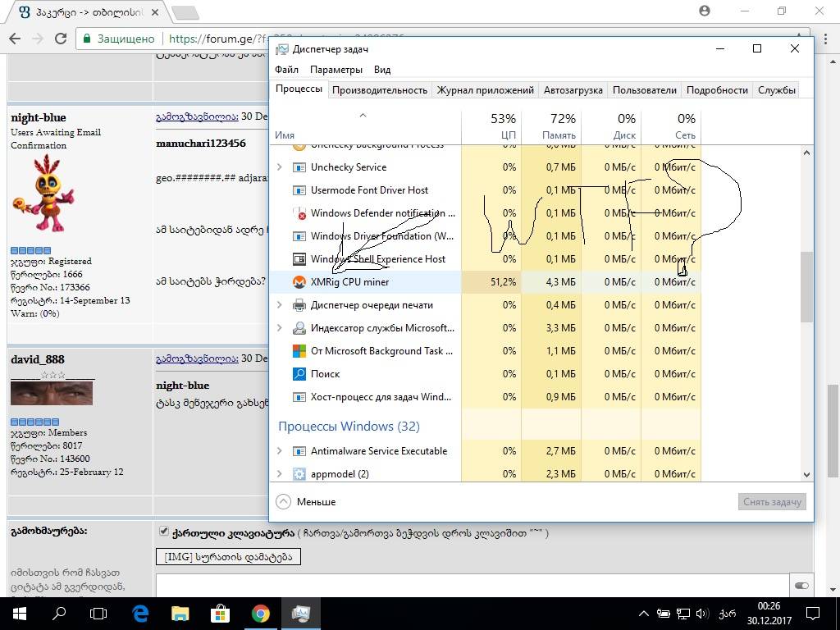Collapse Task Manager with Меньше arrow
840x630 pixels.
click(x=283, y=502)
